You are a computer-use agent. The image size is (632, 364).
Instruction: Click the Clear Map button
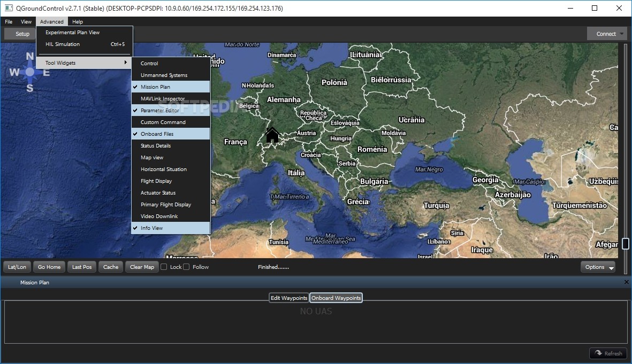point(142,267)
